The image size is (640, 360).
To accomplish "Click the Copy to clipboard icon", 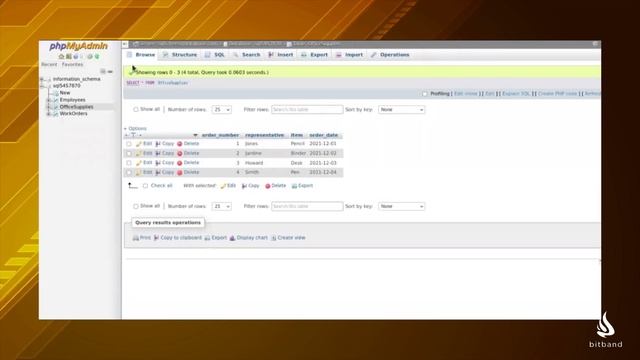I will coord(156,238).
